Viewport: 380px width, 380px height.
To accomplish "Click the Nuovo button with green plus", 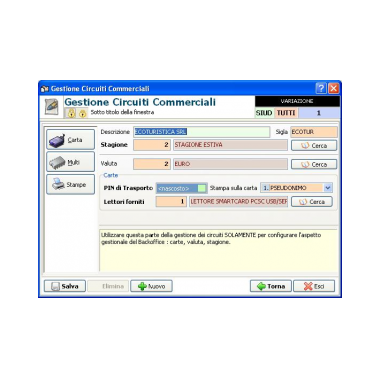I will click(x=151, y=286).
